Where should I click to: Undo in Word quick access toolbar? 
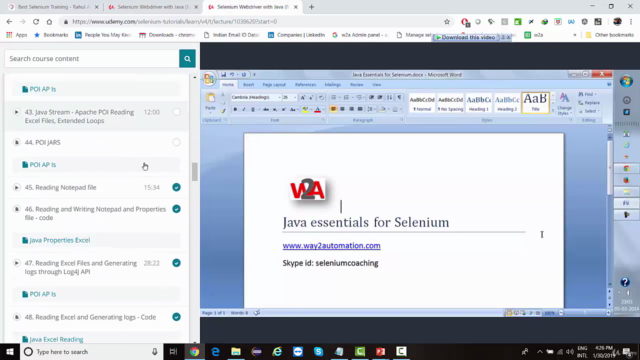pos(232,75)
